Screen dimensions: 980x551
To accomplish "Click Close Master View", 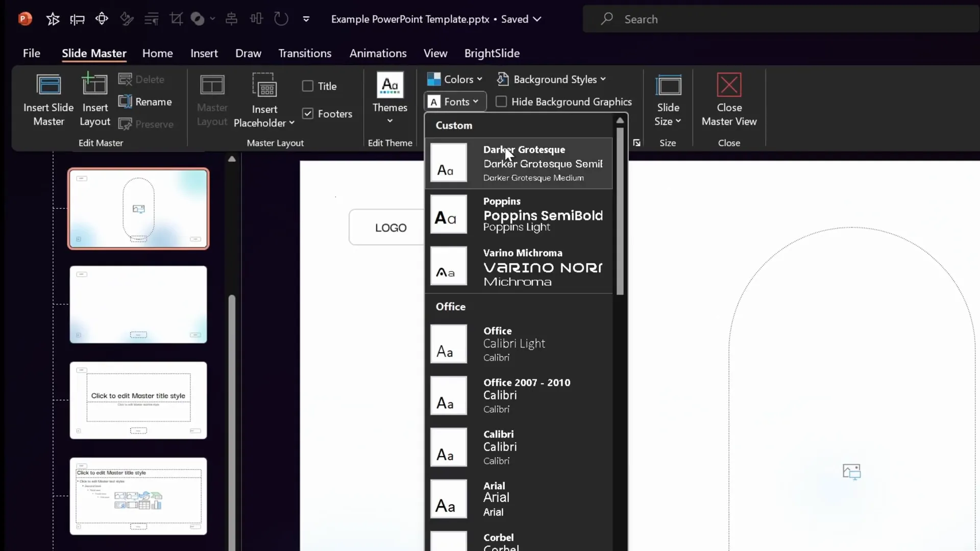I will click(x=729, y=99).
